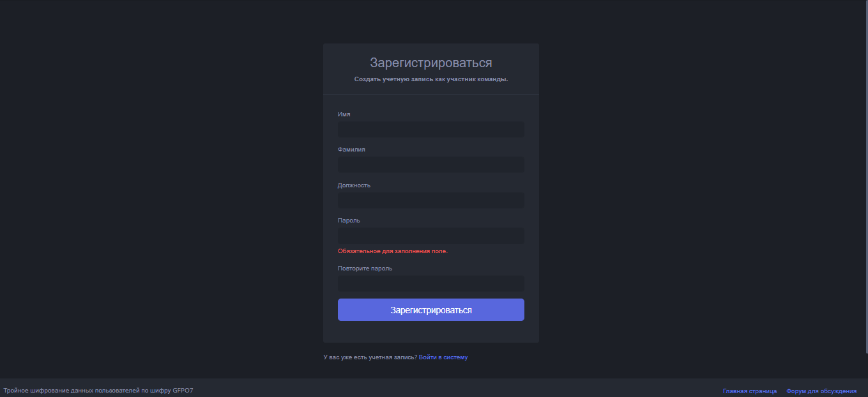The height and width of the screenshot is (397, 868).
Task: Focus the Повторите пароль input box
Action: [430, 283]
